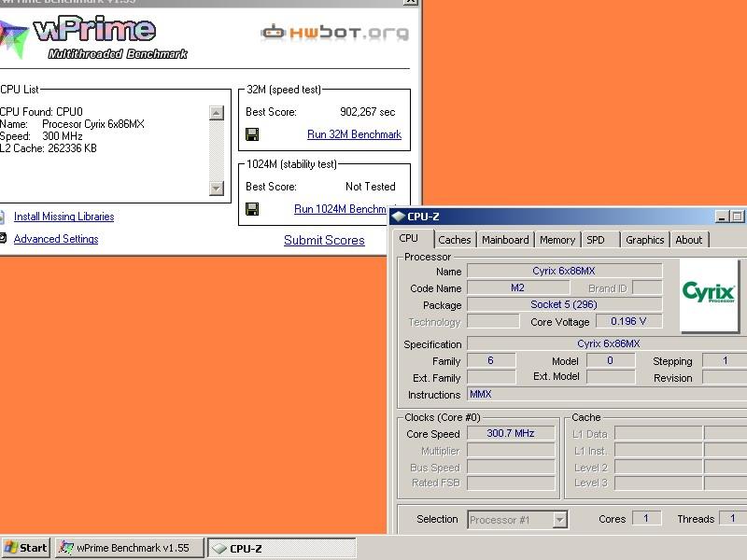The image size is (747, 560).
Task: Click the L2 Cache: 262336 KB line
Action: pyautogui.click(x=49, y=148)
